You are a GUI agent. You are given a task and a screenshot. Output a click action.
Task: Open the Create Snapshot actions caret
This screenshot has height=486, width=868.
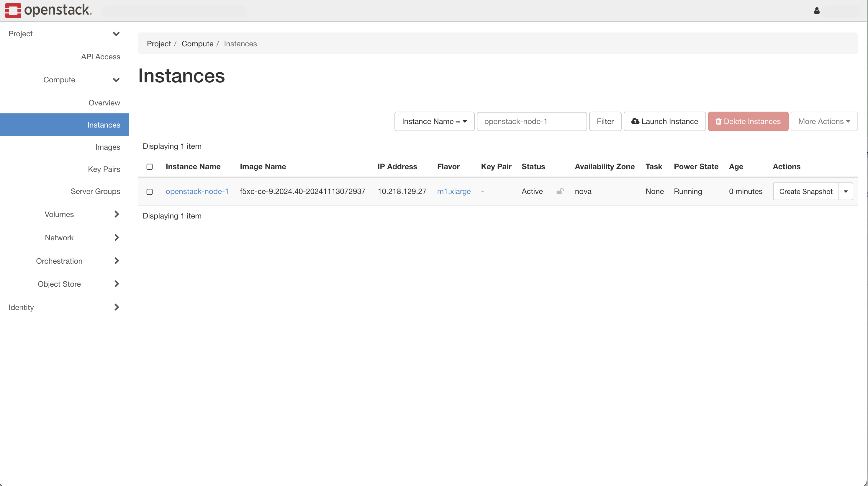[x=845, y=192]
